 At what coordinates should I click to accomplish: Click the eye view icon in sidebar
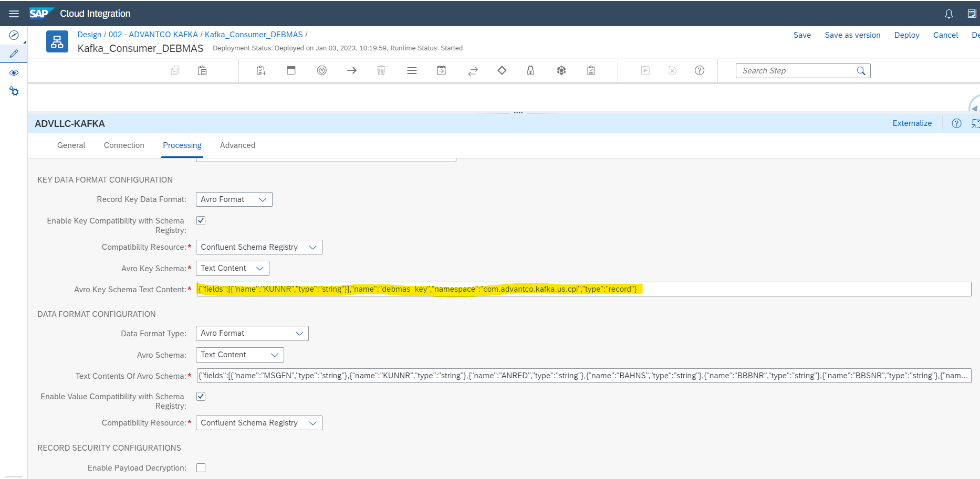click(x=14, y=72)
